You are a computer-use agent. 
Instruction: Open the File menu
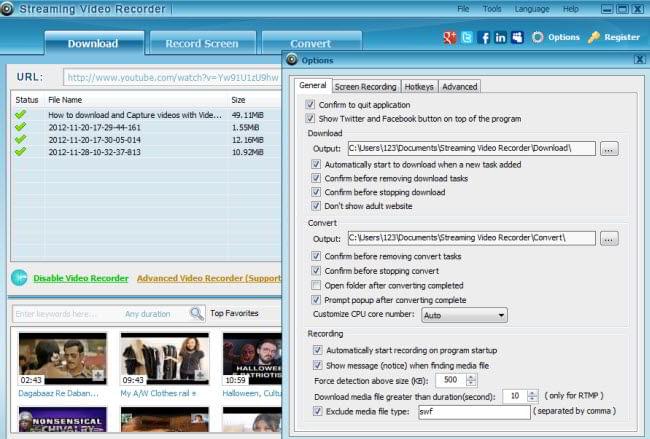pos(463,9)
